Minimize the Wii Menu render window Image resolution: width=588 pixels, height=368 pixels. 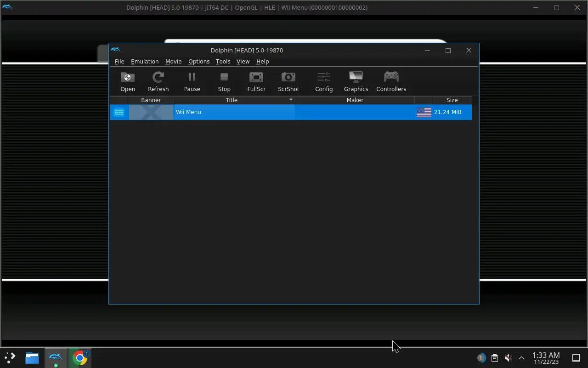click(x=536, y=7)
